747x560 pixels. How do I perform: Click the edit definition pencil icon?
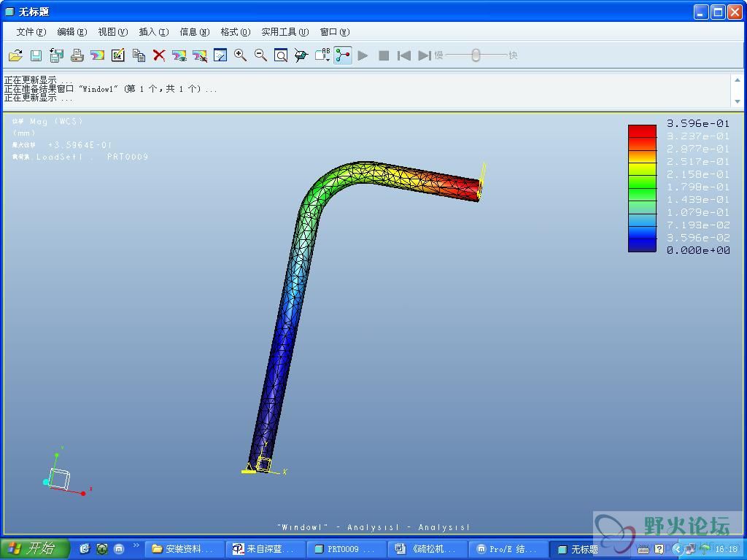(117, 55)
